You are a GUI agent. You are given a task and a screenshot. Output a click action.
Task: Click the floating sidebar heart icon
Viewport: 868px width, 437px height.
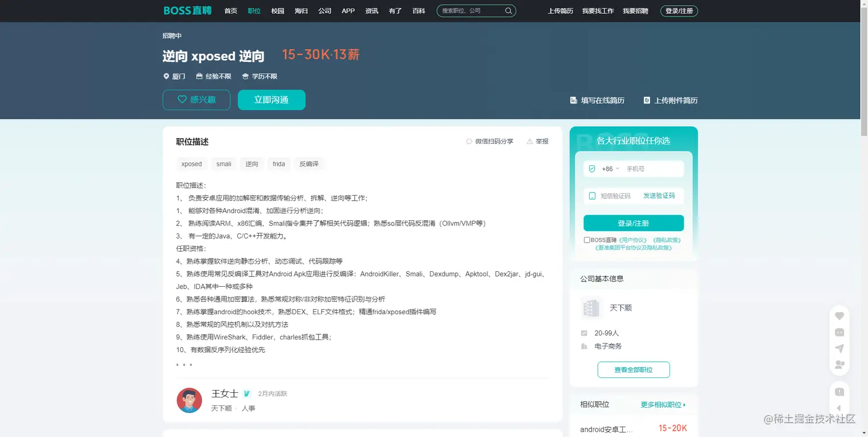pyautogui.click(x=839, y=316)
